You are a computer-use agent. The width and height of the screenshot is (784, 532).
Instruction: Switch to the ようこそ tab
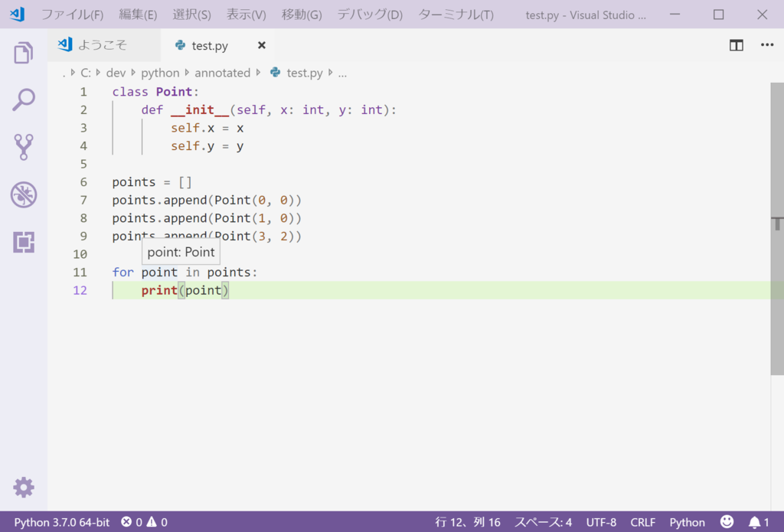[104, 45]
